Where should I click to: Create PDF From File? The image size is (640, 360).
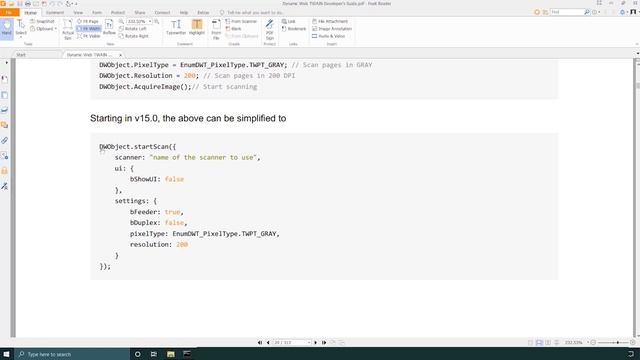(216, 29)
